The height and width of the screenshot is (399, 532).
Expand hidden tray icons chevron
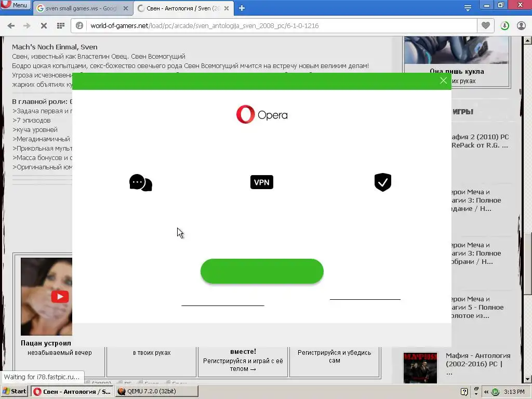coord(486,392)
